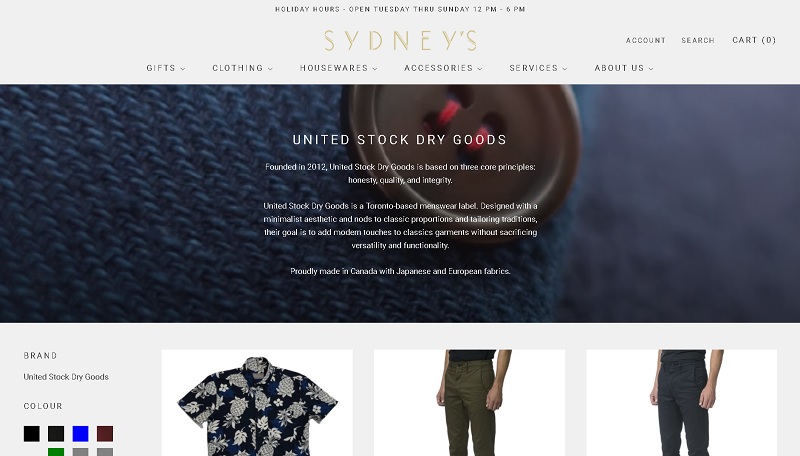800x456 pixels.
Task: Select the maroon colour swatch
Action: (x=105, y=434)
